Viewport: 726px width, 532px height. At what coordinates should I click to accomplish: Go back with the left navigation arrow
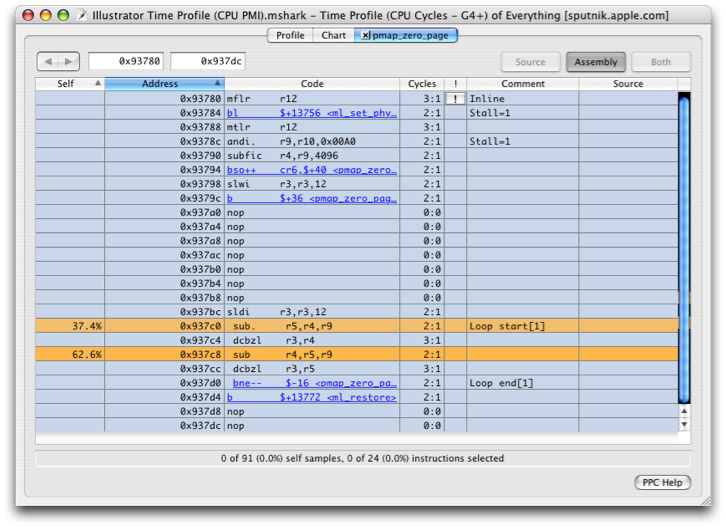(49, 62)
